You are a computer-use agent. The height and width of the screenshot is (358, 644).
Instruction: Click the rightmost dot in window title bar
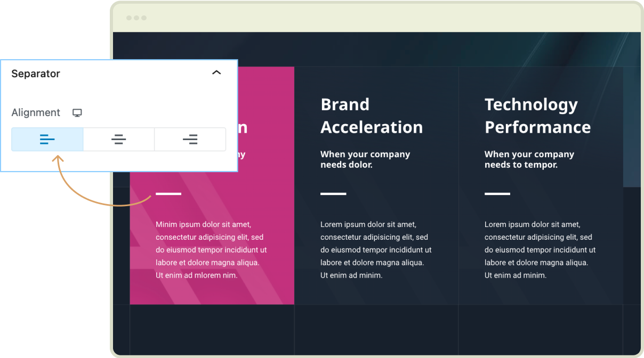tap(144, 18)
